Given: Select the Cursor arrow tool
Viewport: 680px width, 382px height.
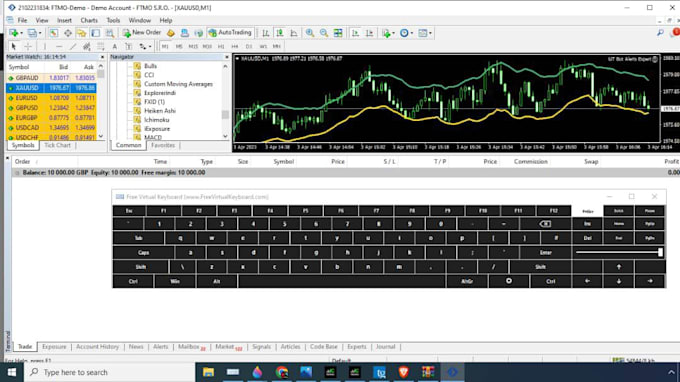Looking at the screenshot, I should coord(13,46).
